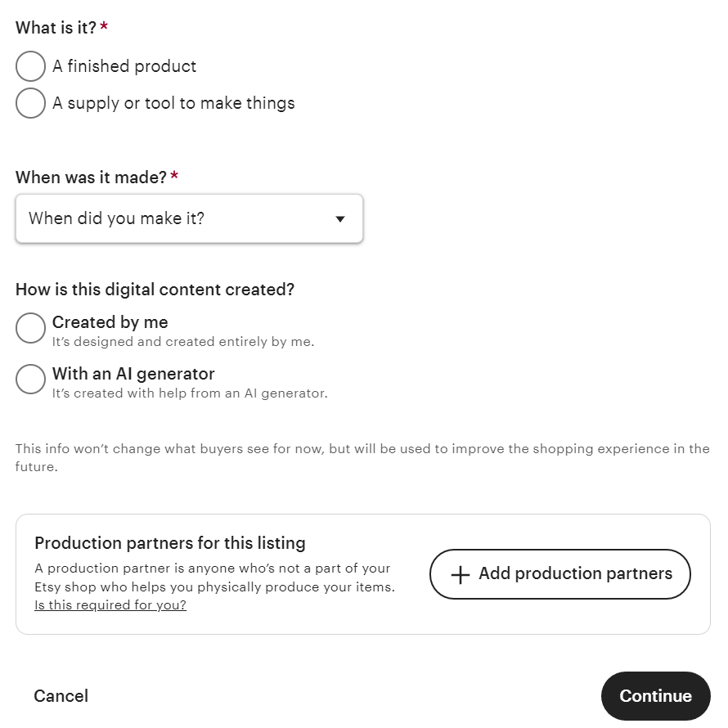
Task: Open the 'Is this required for you?' link
Action: (x=110, y=604)
